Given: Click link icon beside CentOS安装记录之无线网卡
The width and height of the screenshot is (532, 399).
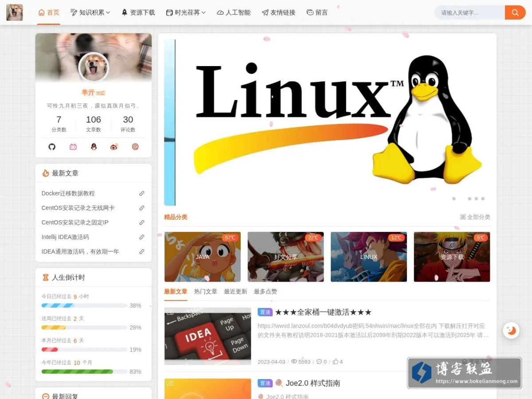Looking at the screenshot, I should 142,208.
